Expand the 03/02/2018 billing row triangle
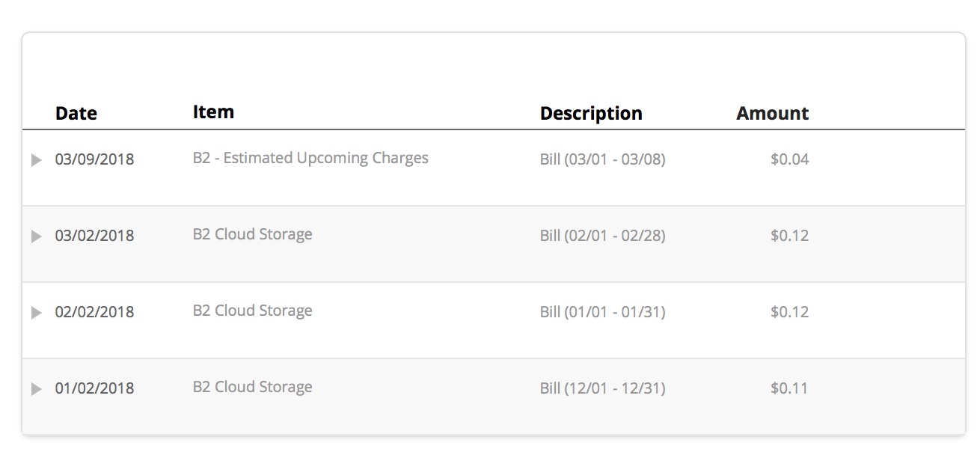This screenshot has width=980, height=455. coord(36,236)
